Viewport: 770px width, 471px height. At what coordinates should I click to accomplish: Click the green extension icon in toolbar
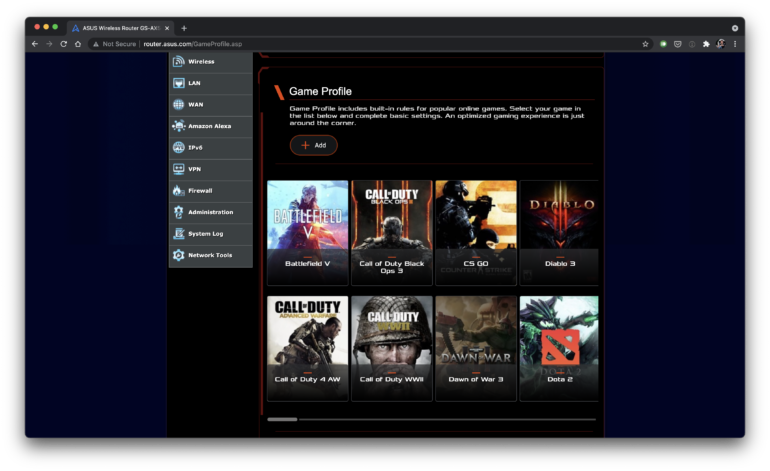(x=663, y=44)
